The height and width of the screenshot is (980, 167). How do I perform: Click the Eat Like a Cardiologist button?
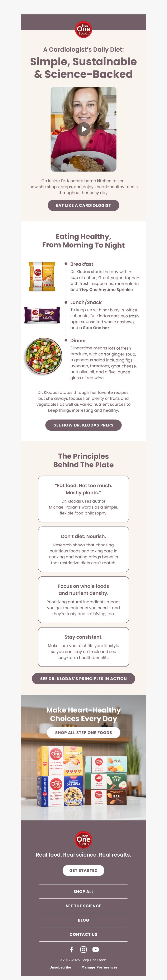coord(83,206)
